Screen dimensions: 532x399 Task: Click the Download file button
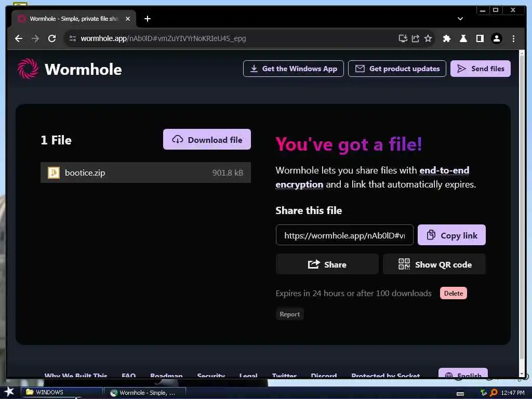click(207, 139)
